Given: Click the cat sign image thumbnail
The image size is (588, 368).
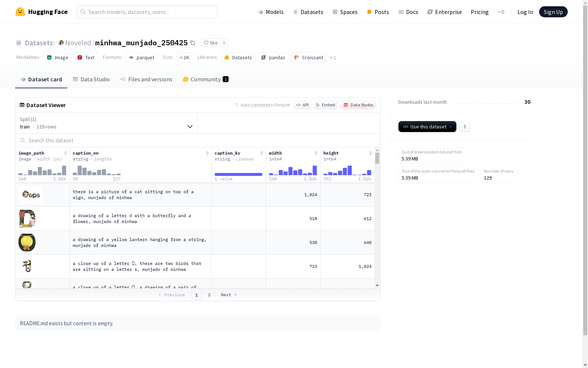Looking at the screenshot, I should [31, 195].
